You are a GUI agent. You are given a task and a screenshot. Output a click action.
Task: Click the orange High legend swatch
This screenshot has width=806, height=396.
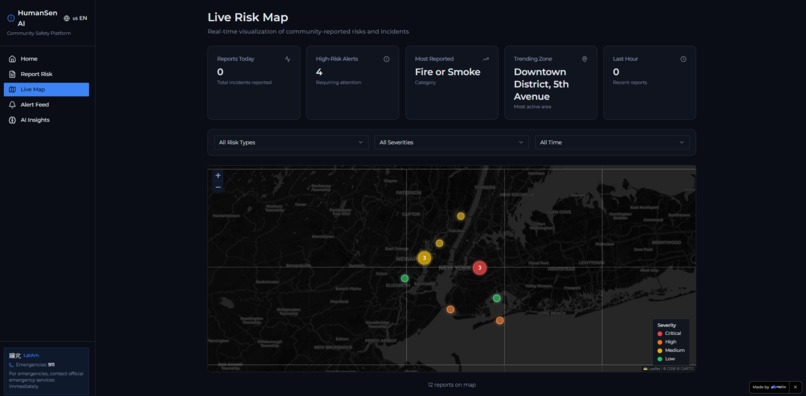(x=660, y=342)
